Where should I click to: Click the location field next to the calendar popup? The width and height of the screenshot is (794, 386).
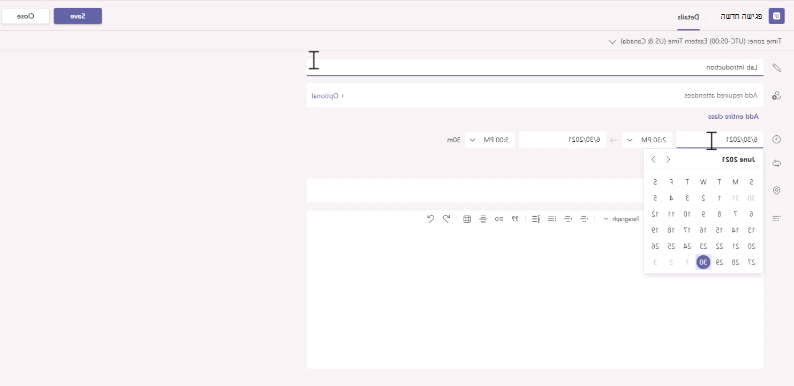(x=475, y=190)
